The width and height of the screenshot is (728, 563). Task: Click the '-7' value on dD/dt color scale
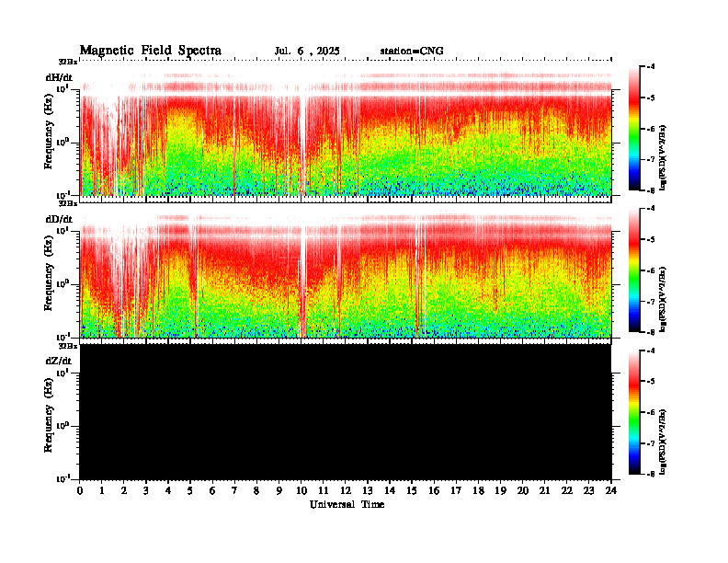pyautogui.click(x=652, y=302)
